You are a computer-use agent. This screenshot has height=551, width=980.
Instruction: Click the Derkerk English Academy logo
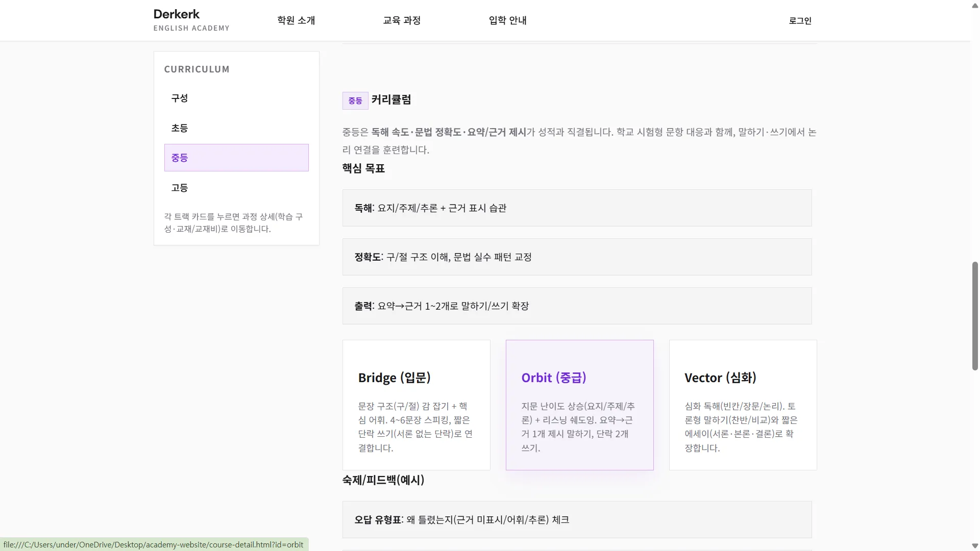pyautogui.click(x=191, y=19)
